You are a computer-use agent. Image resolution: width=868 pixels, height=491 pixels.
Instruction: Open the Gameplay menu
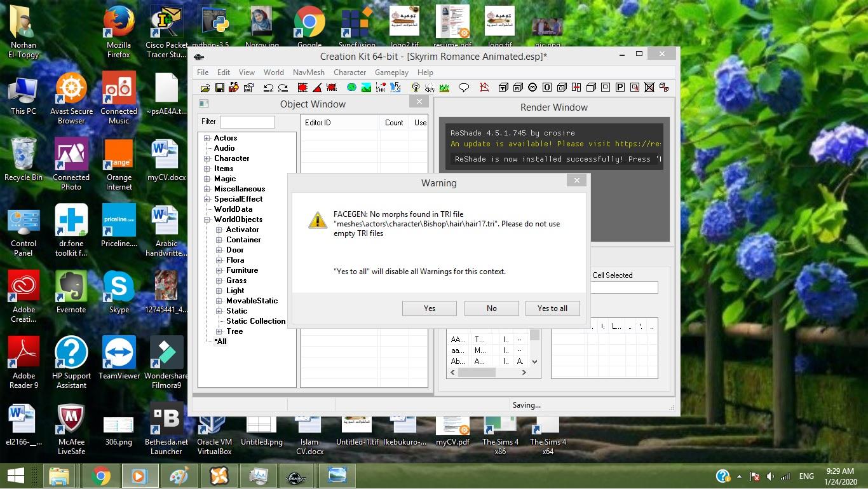(391, 73)
